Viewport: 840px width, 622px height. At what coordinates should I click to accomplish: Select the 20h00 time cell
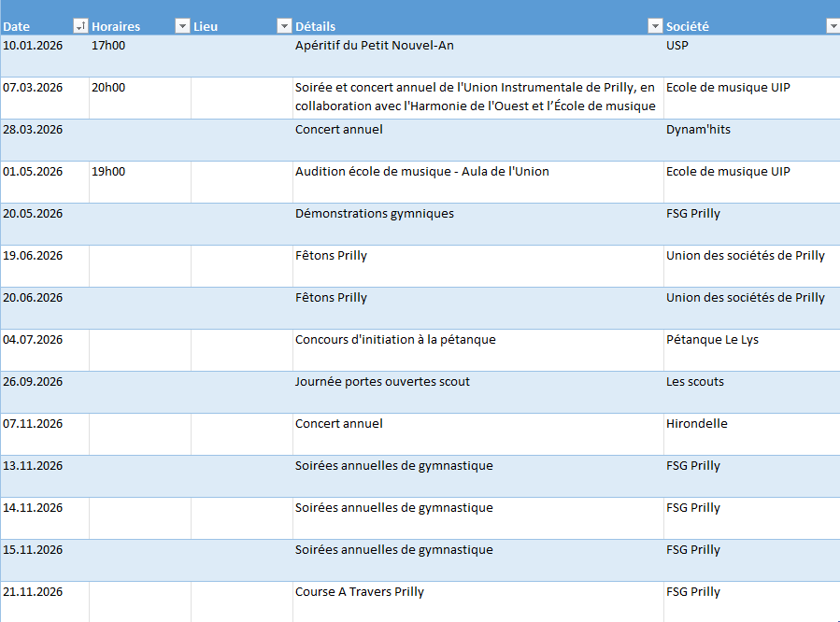pos(108,88)
